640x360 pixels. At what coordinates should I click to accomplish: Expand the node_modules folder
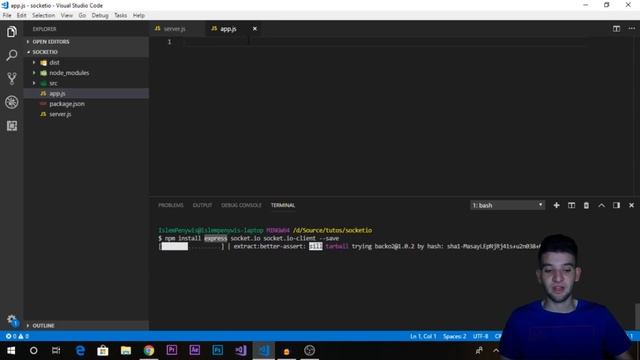tap(87, 73)
